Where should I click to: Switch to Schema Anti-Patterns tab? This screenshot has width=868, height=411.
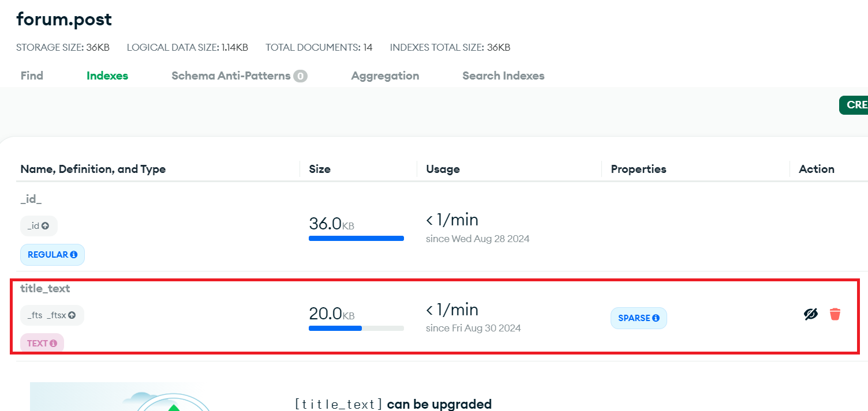(240, 76)
